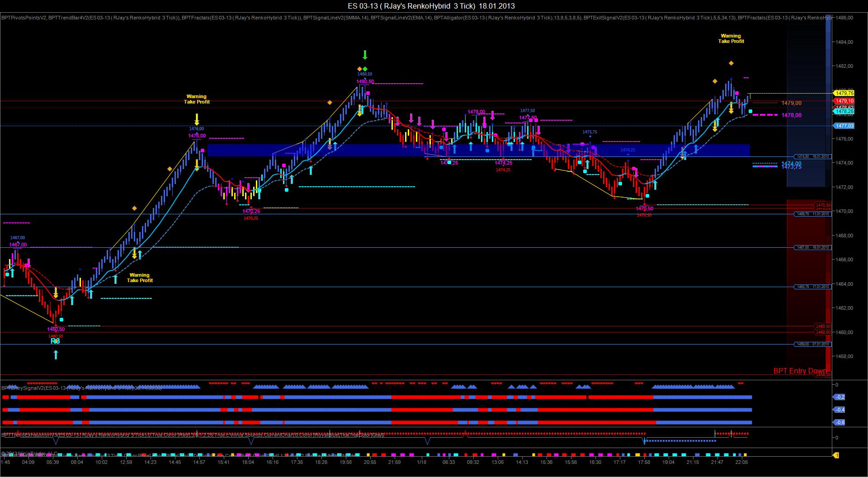
Task: Click the BPT Entry Down text
Action: click(800, 371)
